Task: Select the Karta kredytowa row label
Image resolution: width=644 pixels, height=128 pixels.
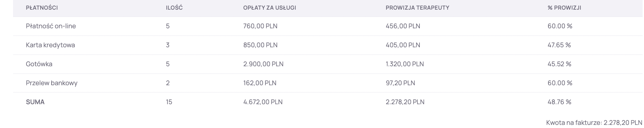Action: click(x=50, y=45)
